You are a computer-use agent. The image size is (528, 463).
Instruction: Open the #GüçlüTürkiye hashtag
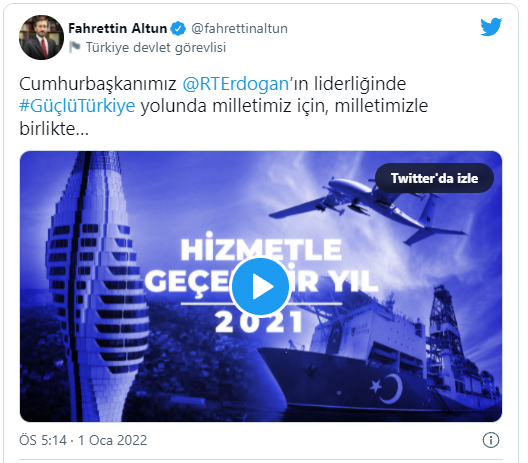click(77, 106)
